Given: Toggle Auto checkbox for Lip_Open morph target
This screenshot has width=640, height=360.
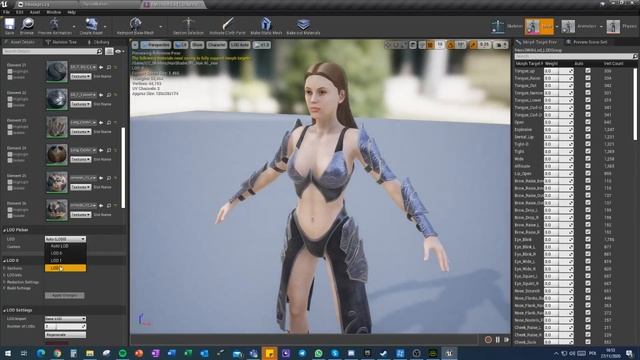Looking at the screenshot, I should click(588, 173).
